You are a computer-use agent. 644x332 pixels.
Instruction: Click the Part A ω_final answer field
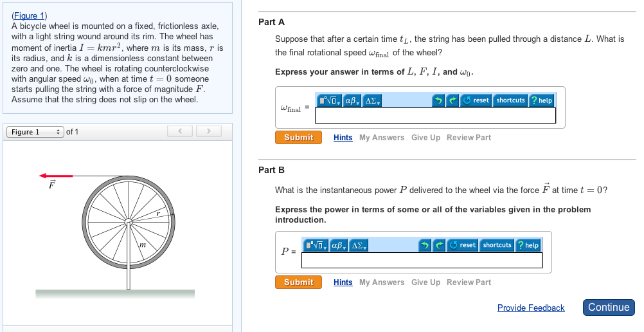435,116
